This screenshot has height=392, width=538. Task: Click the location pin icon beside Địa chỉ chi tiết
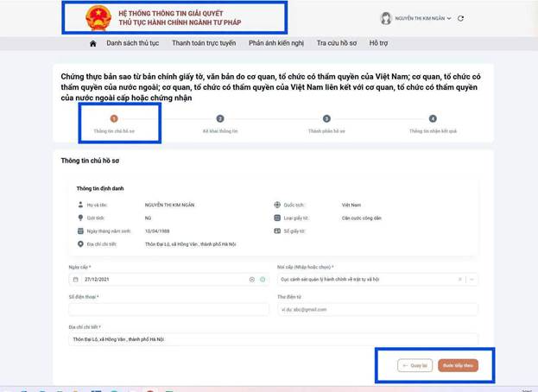[x=80, y=243]
